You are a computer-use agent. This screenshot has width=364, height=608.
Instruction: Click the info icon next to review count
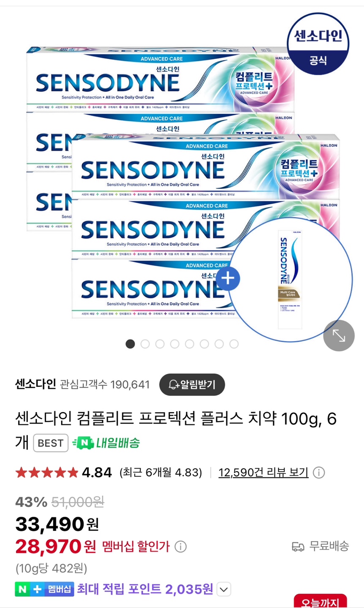(319, 472)
